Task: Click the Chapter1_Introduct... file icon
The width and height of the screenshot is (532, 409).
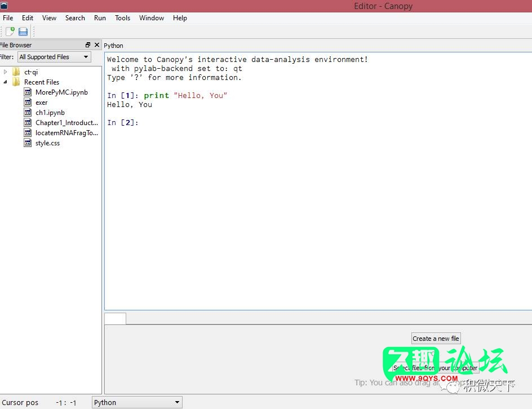Action: [28, 123]
